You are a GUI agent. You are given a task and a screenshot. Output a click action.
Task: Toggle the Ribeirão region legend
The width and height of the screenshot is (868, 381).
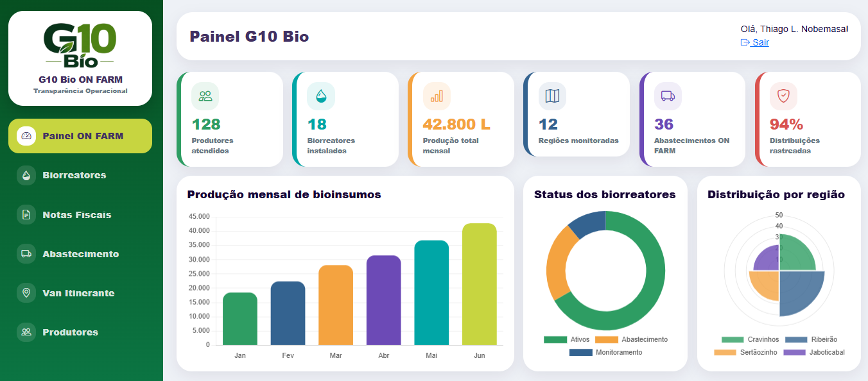(811, 339)
